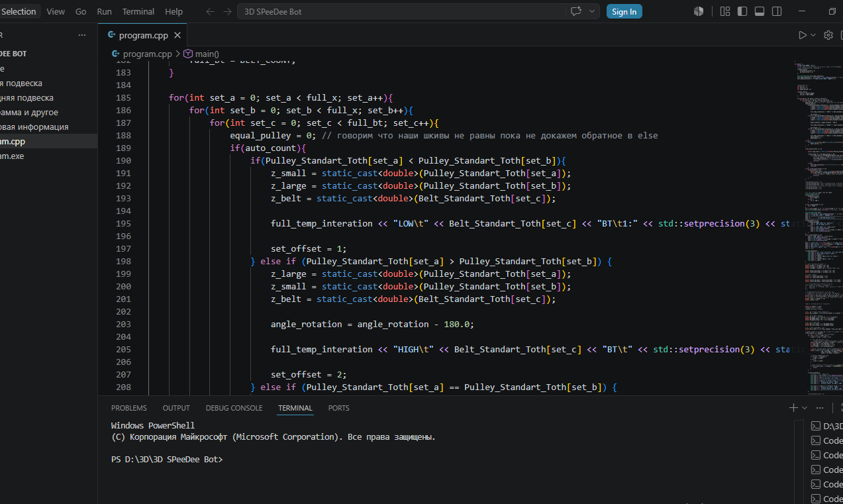Image resolution: width=843 pixels, height=504 pixels.
Task: Go forward with right arrow icon
Action: click(x=228, y=11)
